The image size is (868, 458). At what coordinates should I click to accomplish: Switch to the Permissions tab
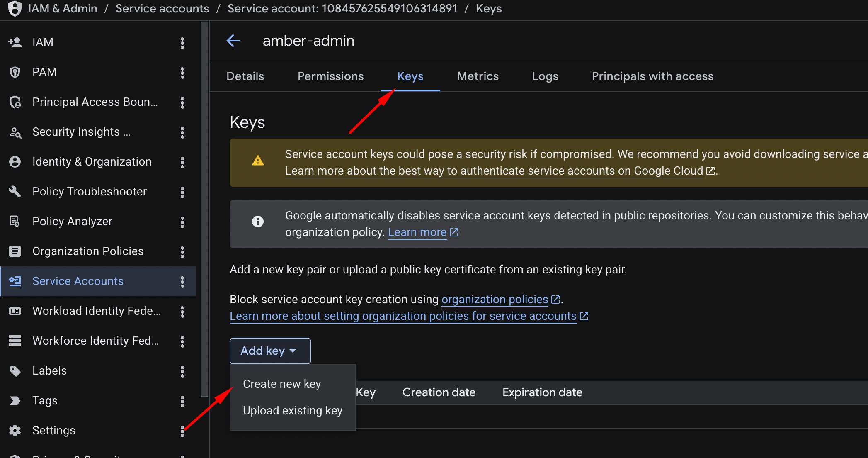(x=331, y=76)
